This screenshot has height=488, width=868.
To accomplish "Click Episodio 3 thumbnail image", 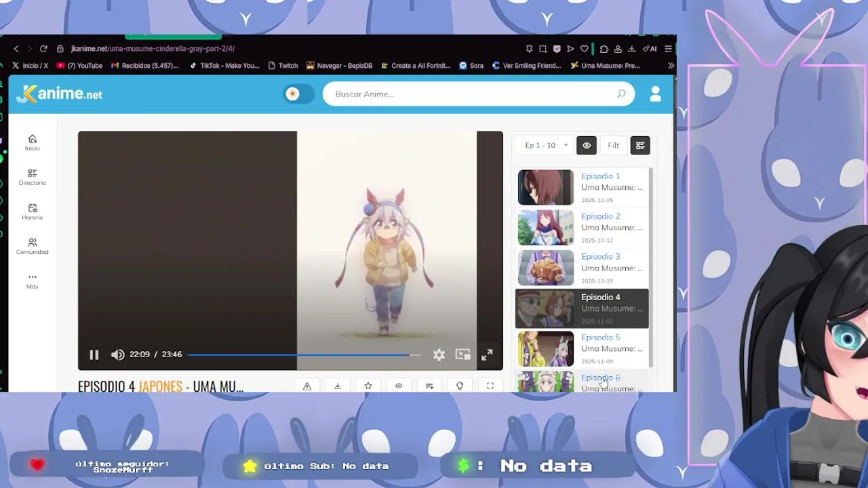I will [546, 268].
